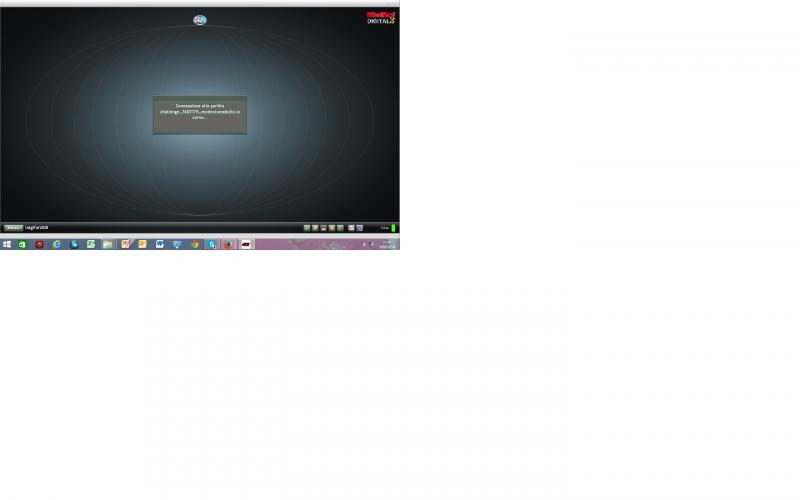Click the connection message box in the center

point(199,115)
